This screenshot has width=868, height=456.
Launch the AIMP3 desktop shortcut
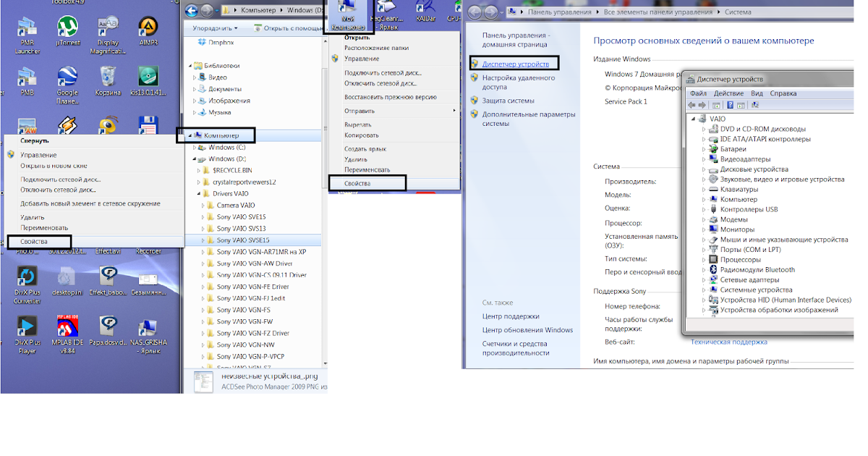149,28
